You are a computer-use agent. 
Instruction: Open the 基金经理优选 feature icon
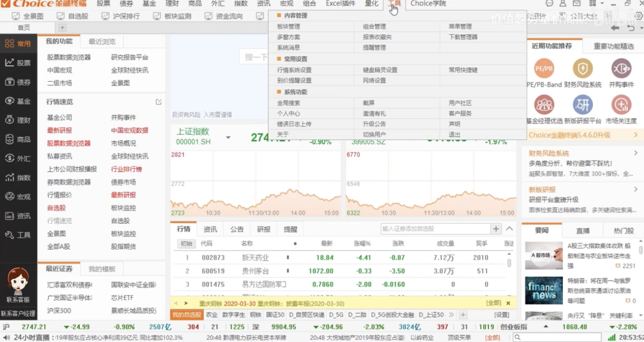click(544, 105)
